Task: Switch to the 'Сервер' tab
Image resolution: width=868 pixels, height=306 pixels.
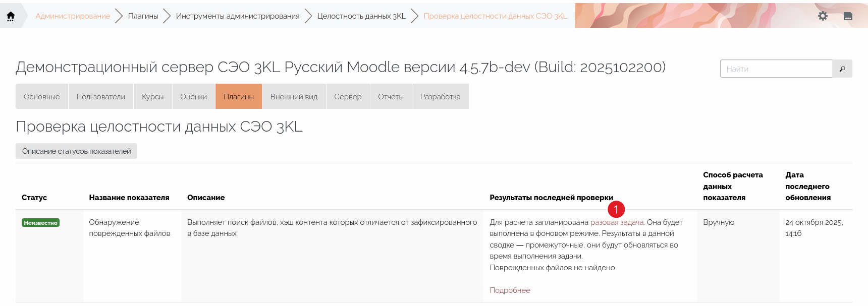Action: click(348, 97)
